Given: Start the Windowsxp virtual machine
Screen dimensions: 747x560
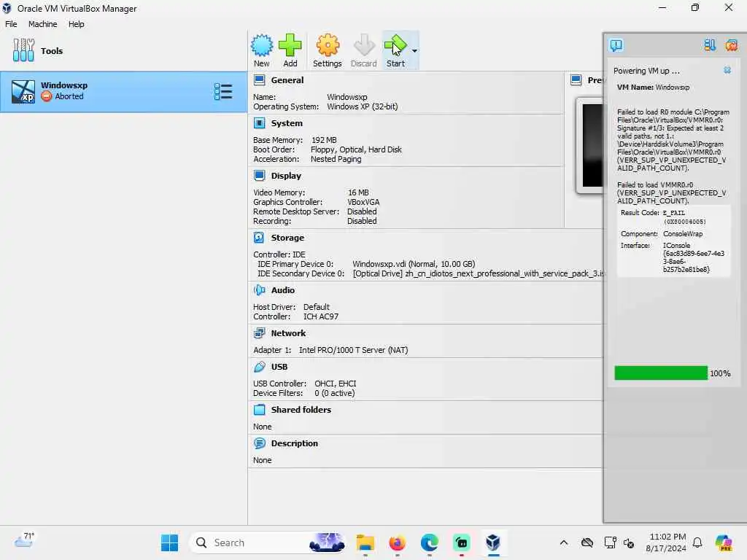Looking at the screenshot, I should point(395,50).
